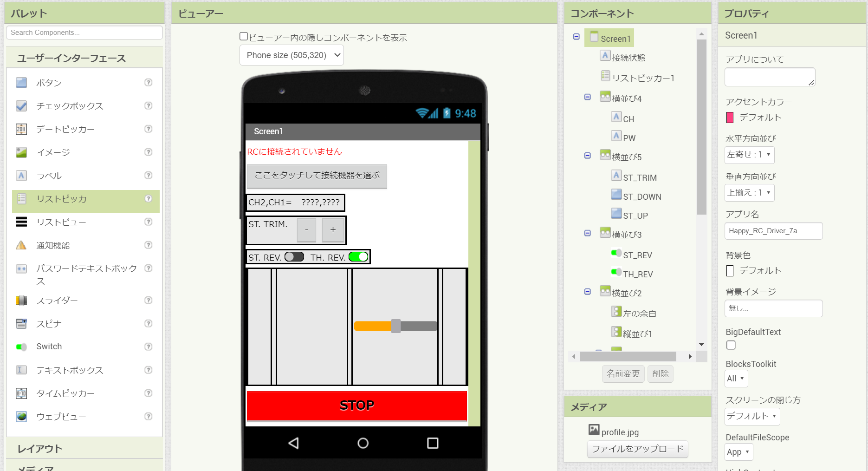Expand the レイアウト palette section
The height and width of the screenshot is (471, 868).
[84, 449]
